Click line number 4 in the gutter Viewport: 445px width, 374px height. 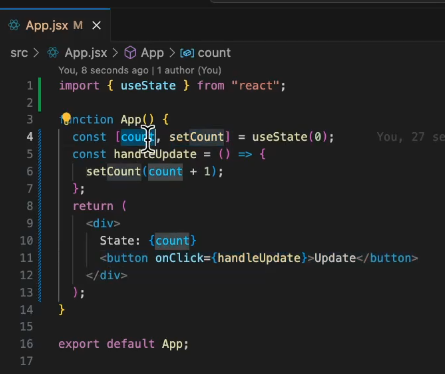(30, 137)
